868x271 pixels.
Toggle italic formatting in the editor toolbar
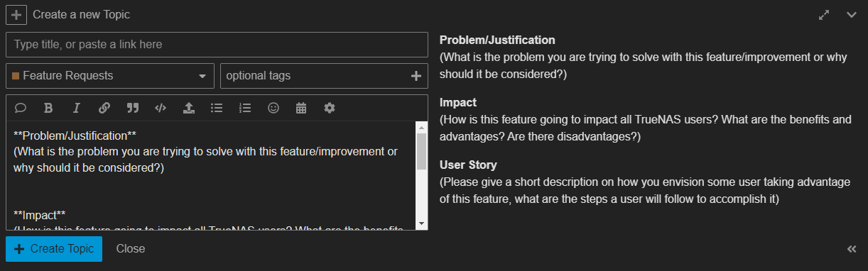(76, 108)
